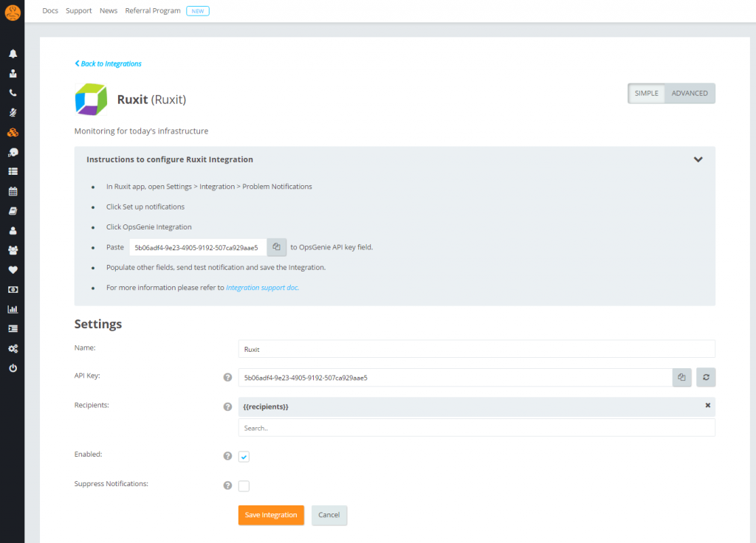The height and width of the screenshot is (543, 756).
Task: Click the 'Ruxit (Ruxit)' title
Action: click(151, 100)
